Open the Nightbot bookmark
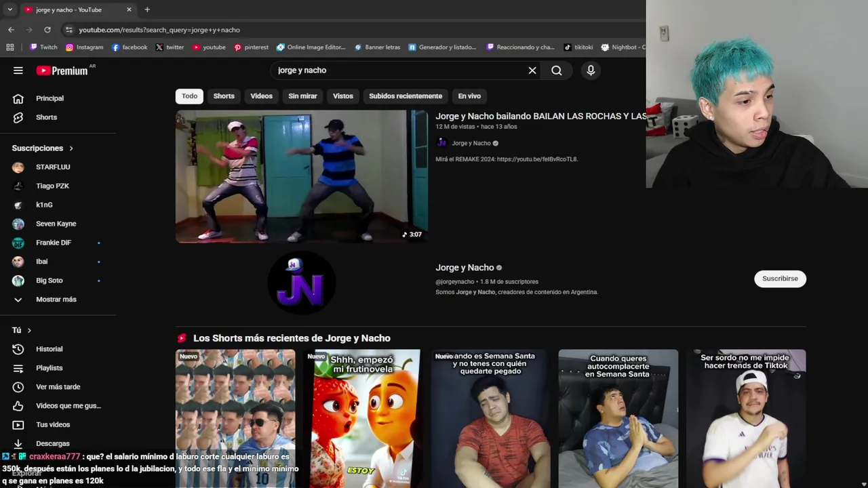This screenshot has width=868, height=488. coord(623,47)
